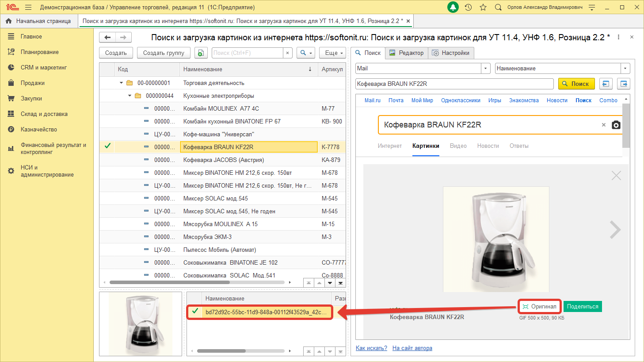Show next image with right chevron
Image resolution: width=644 pixels, height=362 pixels.
[x=615, y=230]
